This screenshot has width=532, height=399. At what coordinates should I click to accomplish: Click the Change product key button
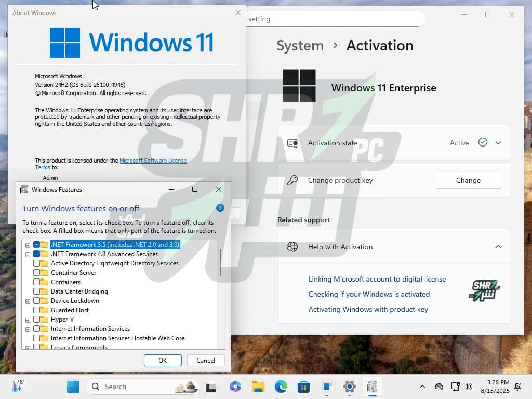(x=468, y=180)
